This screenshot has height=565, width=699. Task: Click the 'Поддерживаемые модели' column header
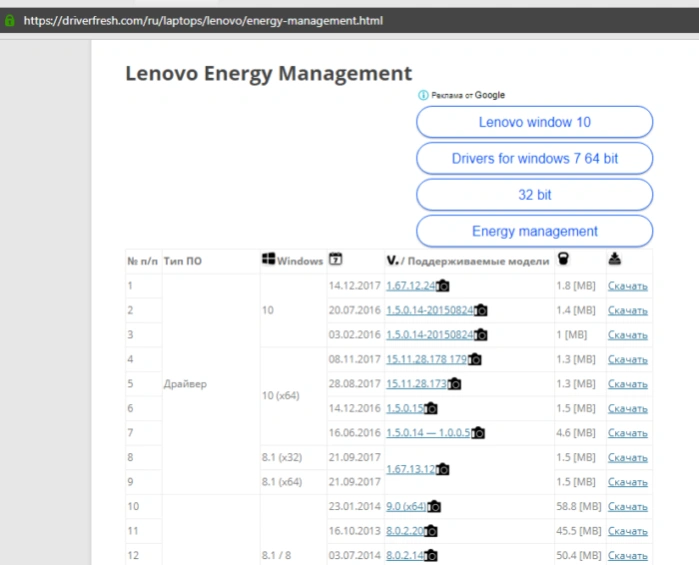pyautogui.click(x=478, y=261)
